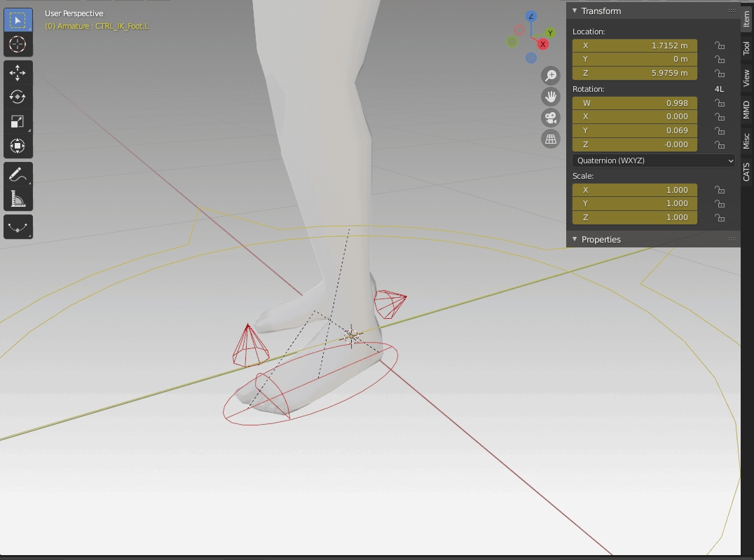
Task: Choose the Move tool
Action: click(18, 73)
